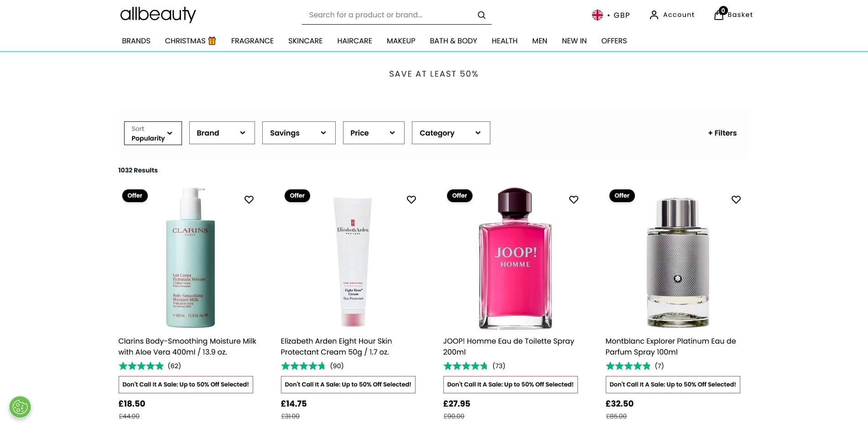Screen dimensions: 868x423
Task: Click the UK flag currency selector
Action: click(x=597, y=15)
